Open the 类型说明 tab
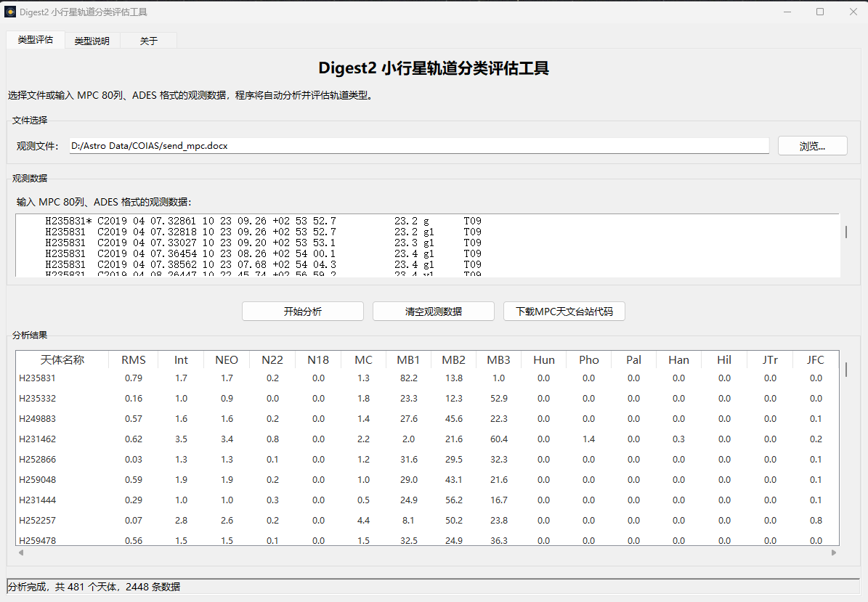 92,41
